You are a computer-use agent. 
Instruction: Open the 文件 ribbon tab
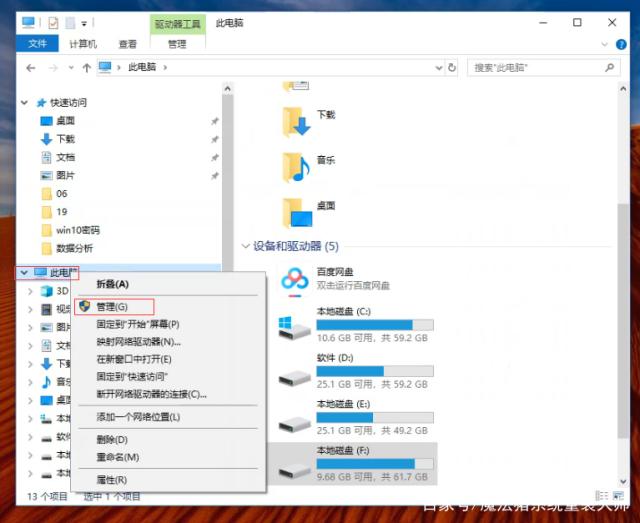click(38, 44)
